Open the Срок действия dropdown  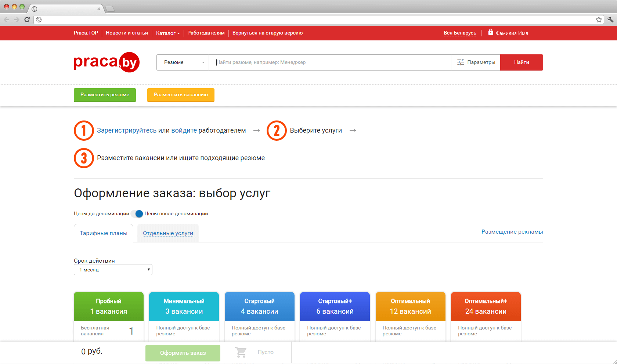(113, 270)
